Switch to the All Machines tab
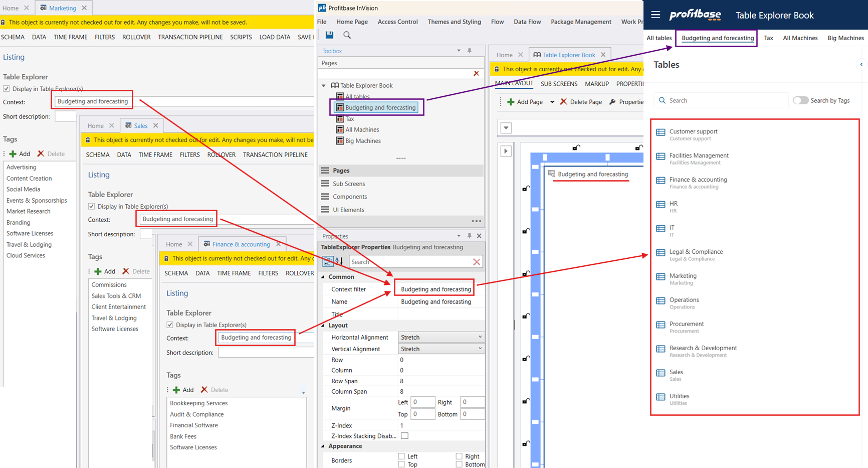This screenshot has width=868, height=468. tap(800, 38)
